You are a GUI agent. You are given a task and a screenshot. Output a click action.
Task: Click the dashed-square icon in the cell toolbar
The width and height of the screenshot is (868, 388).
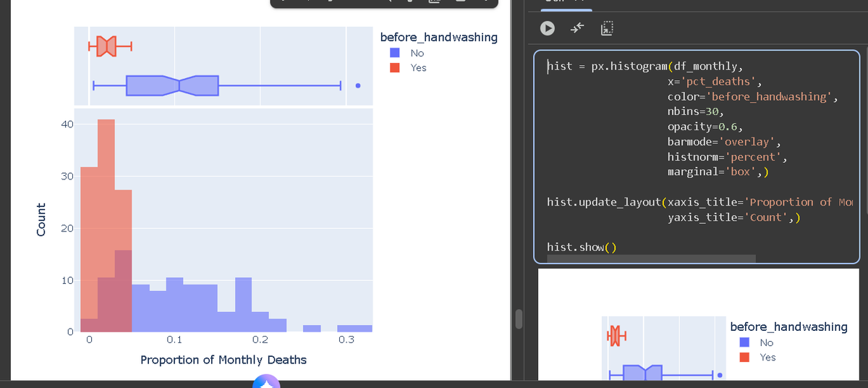tap(607, 28)
